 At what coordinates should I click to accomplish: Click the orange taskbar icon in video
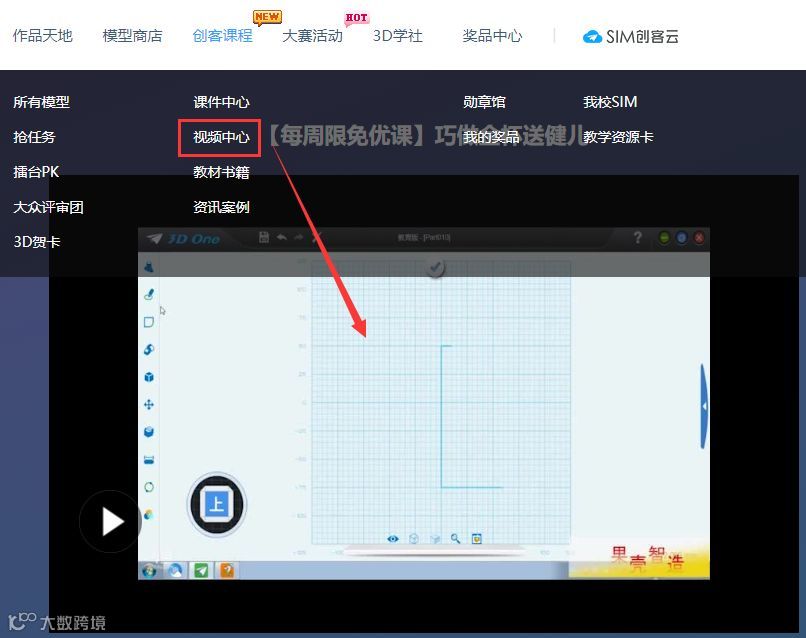click(227, 571)
